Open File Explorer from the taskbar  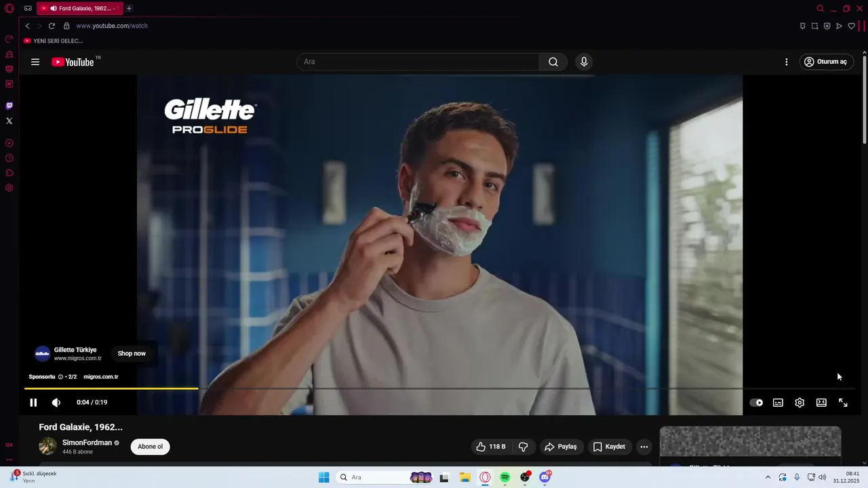pyautogui.click(x=465, y=477)
